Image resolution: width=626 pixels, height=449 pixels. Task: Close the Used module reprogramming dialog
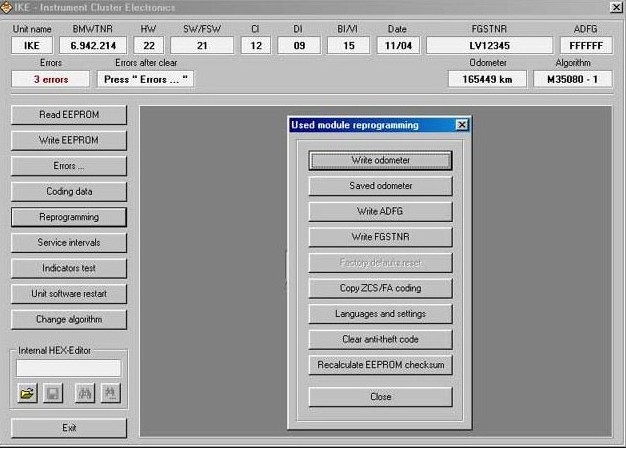click(x=462, y=125)
